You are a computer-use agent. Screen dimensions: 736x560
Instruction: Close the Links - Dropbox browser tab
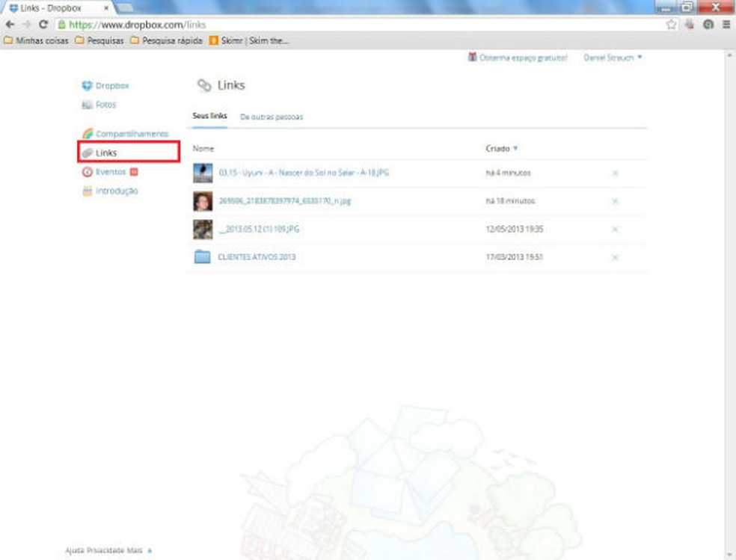[x=106, y=8]
